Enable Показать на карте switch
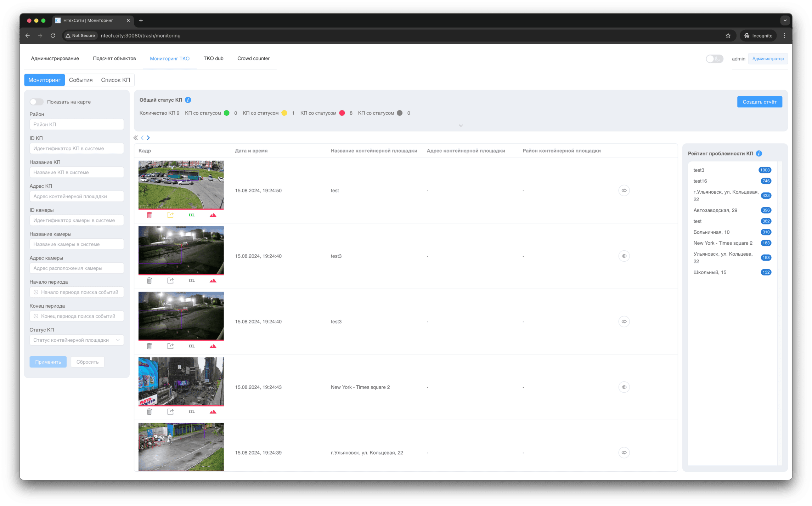The image size is (812, 506). pos(36,102)
